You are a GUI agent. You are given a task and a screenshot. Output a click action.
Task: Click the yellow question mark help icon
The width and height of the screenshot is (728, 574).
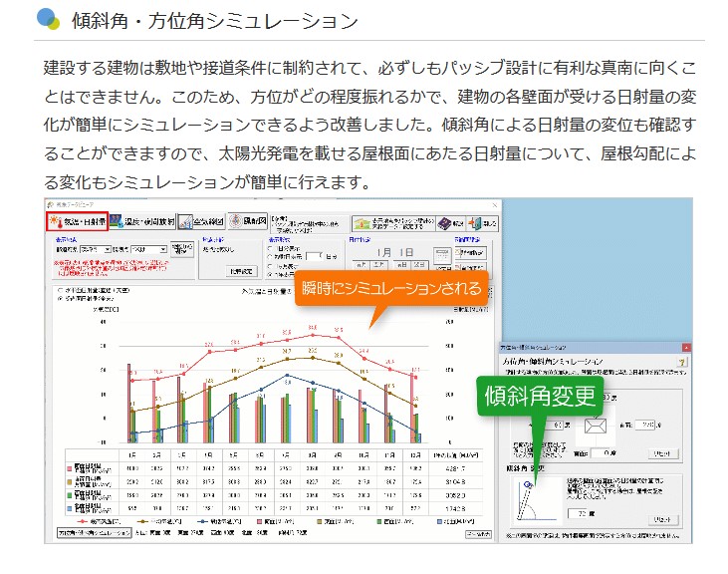681,362
